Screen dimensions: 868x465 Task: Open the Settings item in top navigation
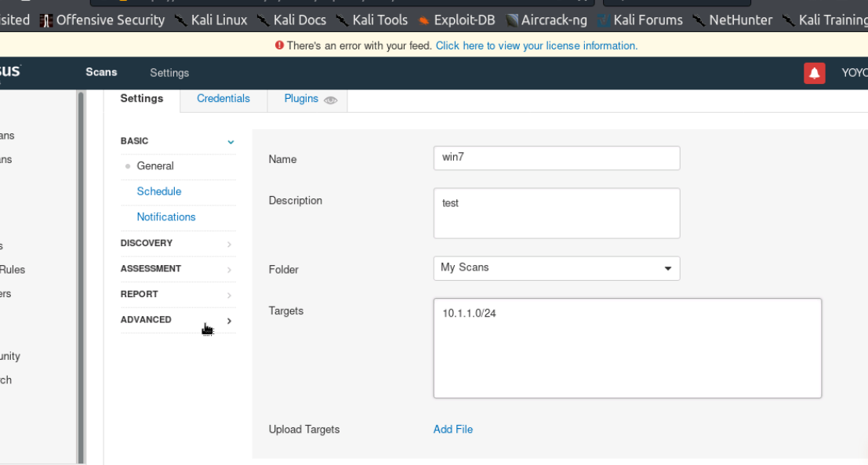pos(169,73)
